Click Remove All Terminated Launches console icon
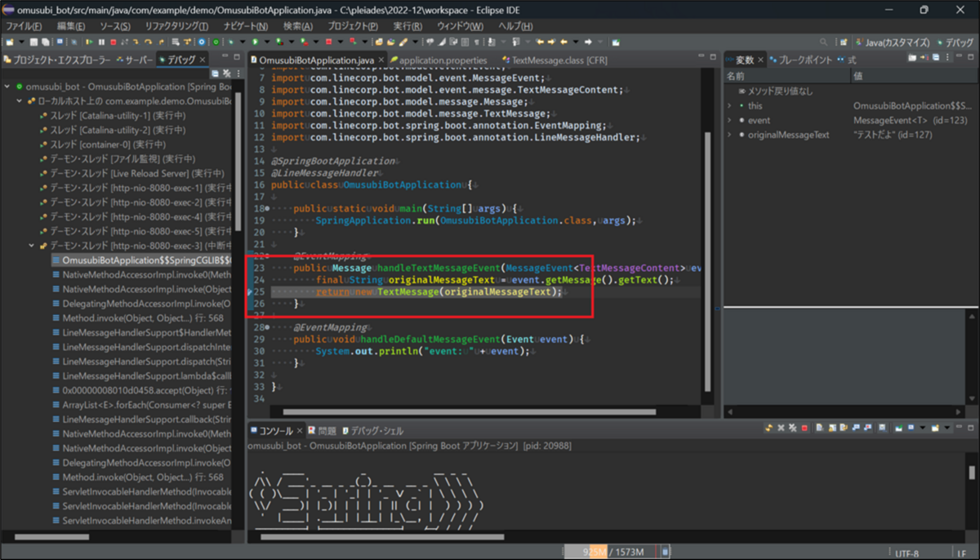Screen dimensions: 980x560 point(793,428)
